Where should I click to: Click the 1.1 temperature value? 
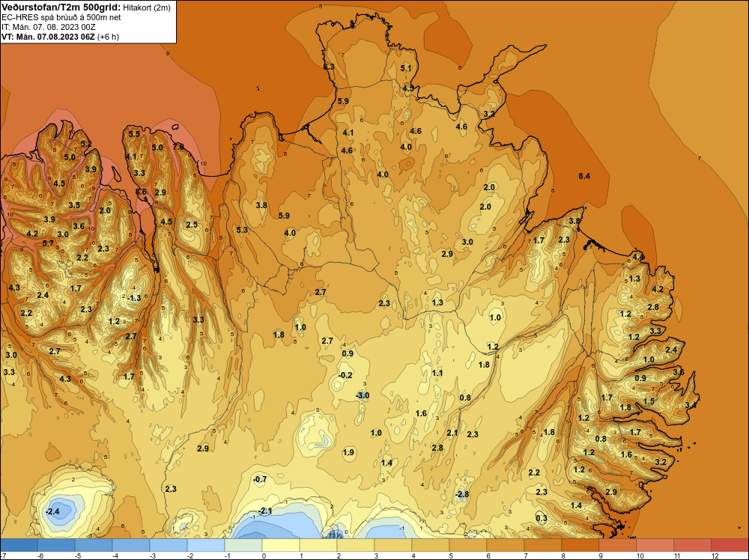pyautogui.click(x=437, y=374)
